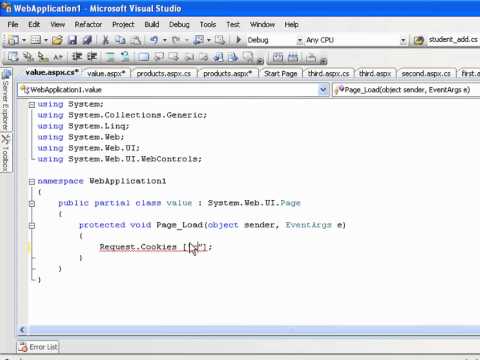480x360 pixels.
Task: Click the Save All icon
Action: click(87, 40)
